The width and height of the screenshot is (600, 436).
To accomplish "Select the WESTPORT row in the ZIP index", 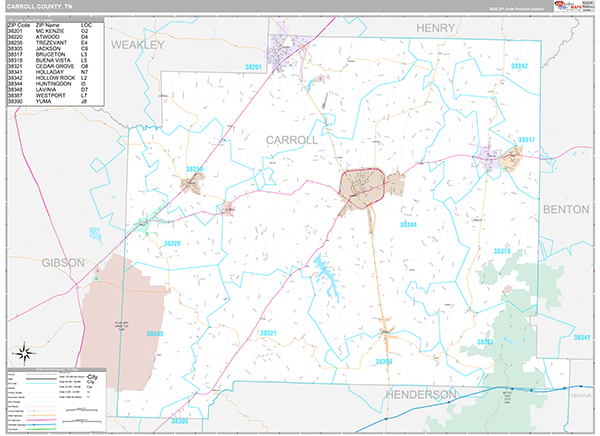I will coord(48,95).
